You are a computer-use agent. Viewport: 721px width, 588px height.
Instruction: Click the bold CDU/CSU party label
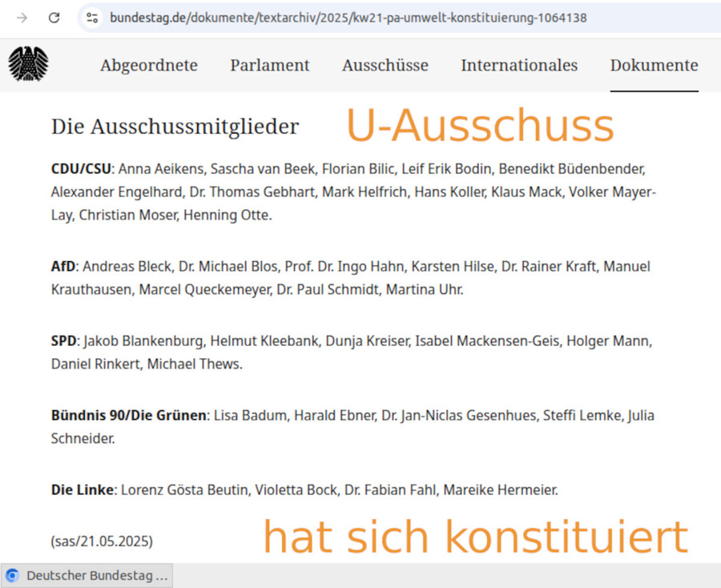pos(81,169)
